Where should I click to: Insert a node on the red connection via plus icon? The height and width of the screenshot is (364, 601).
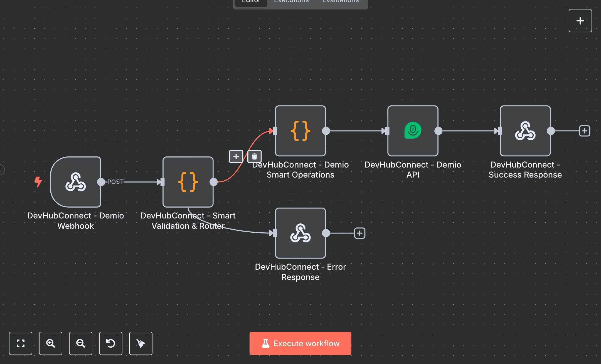point(236,156)
